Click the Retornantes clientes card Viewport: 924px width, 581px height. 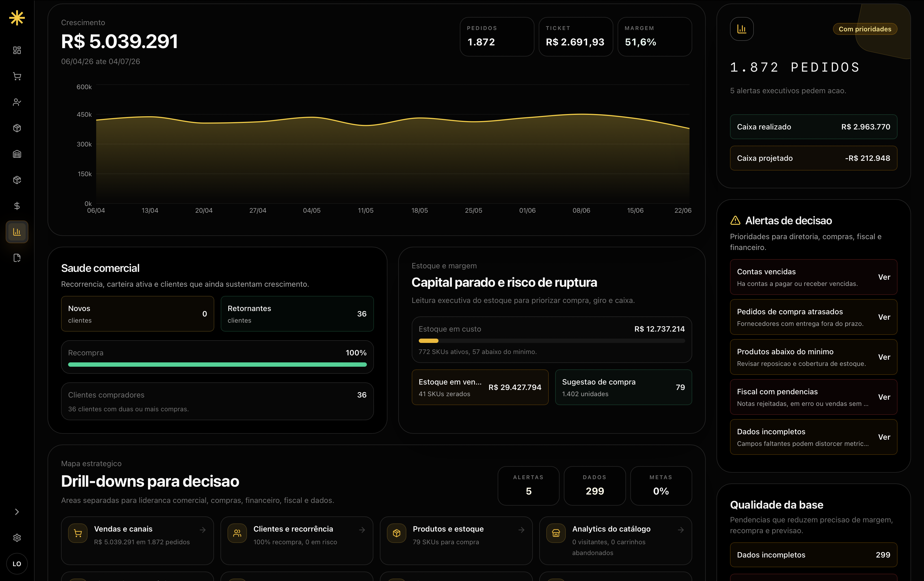point(297,313)
